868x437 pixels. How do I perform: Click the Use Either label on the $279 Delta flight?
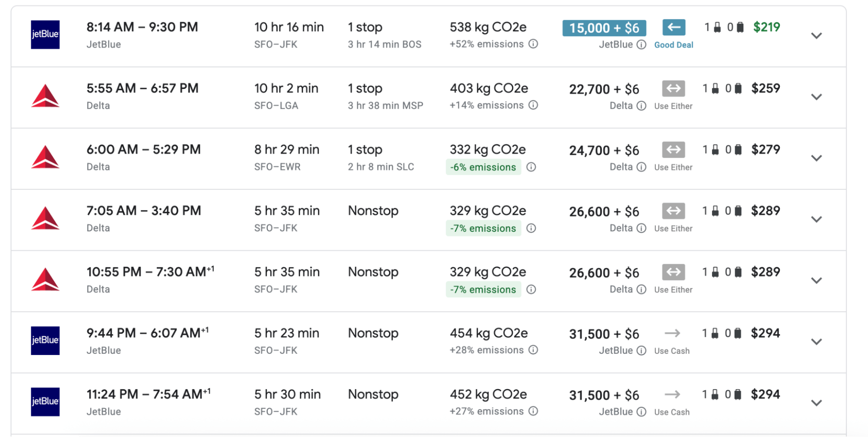pyautogui.click(x=673, y=167)
